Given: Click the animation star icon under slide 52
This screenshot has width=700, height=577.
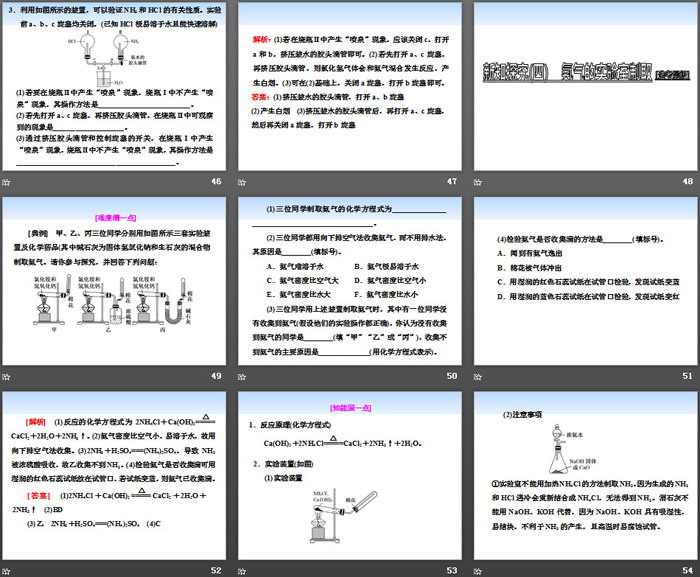Looking at the screenshot, I should pyautogui.click(x=8, y=570).
